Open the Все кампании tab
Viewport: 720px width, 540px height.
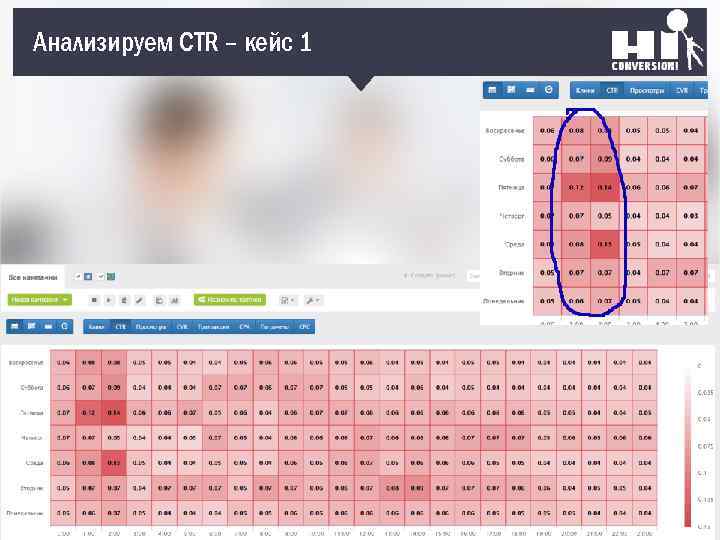coord(33,277)
